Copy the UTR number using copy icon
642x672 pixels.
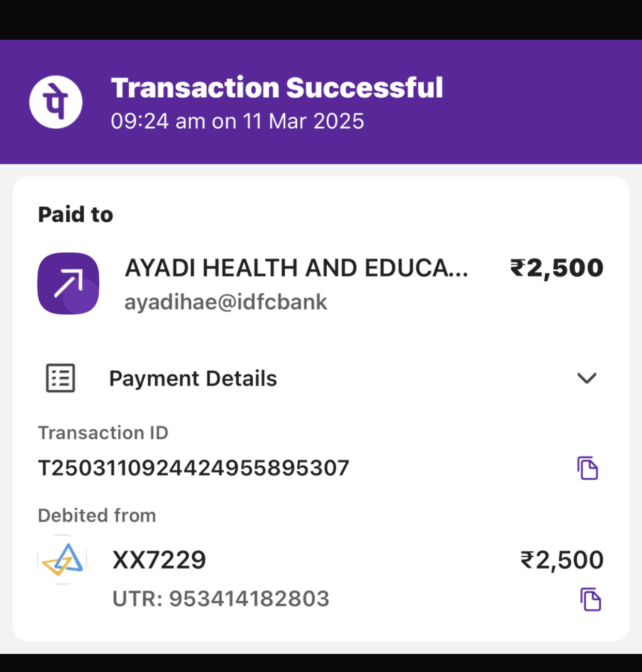click(590, 600)
